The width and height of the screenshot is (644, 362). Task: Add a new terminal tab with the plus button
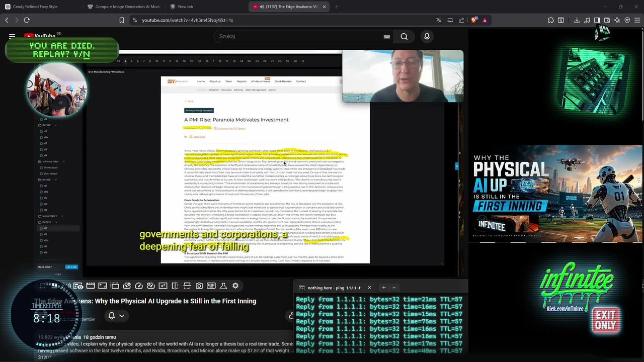click(x=383, y=288)
